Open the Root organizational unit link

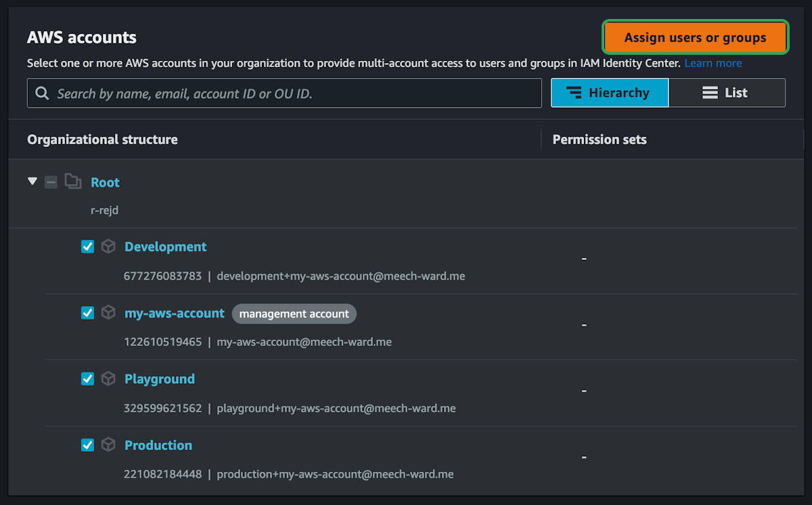pyautogui.click(x=105, y=182)
